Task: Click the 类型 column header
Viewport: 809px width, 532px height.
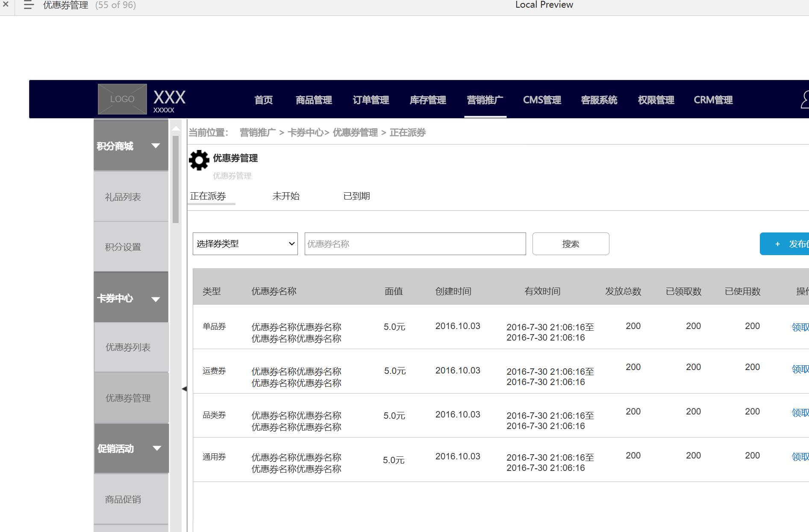Action: (x=212, y=291)
